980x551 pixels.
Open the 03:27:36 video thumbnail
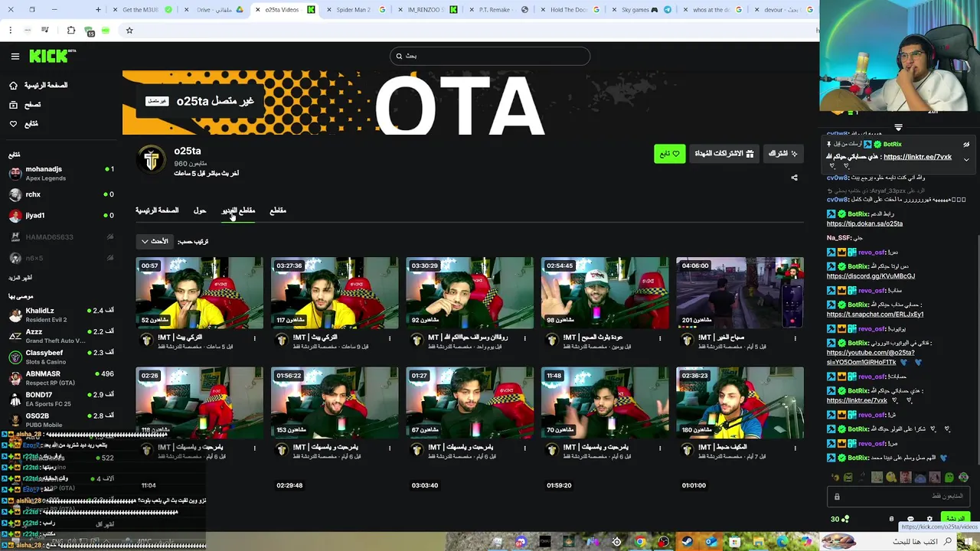coord(335,292)
